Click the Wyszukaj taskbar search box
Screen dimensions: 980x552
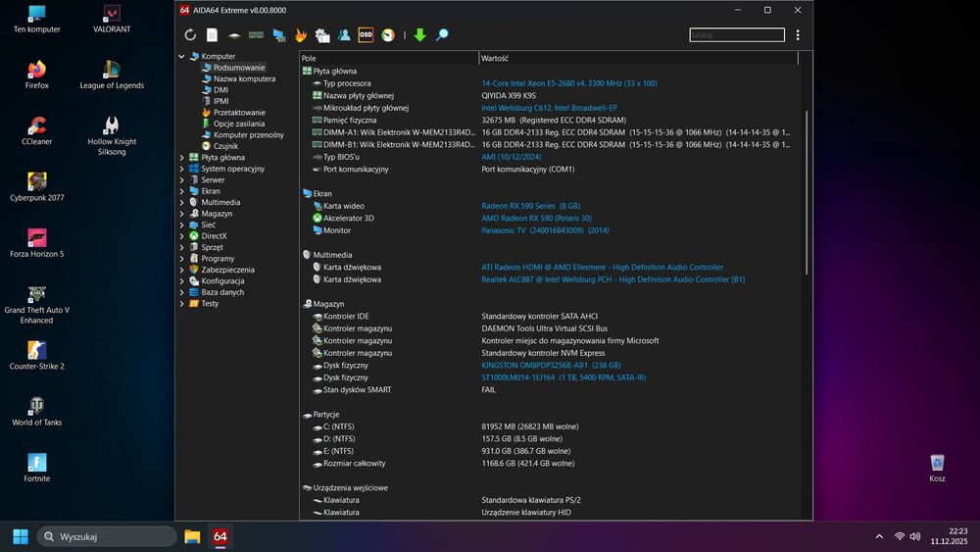point(107,536)
